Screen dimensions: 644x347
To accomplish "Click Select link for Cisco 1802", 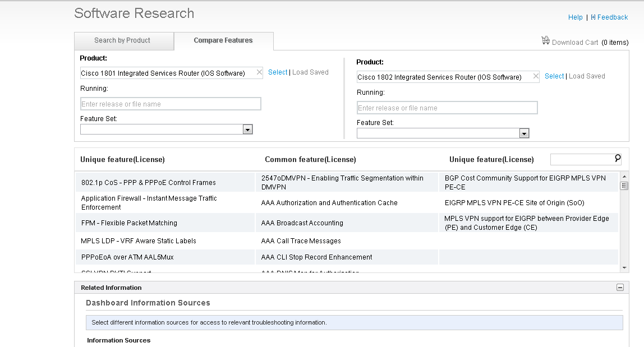I will click(x=554, y=76).
